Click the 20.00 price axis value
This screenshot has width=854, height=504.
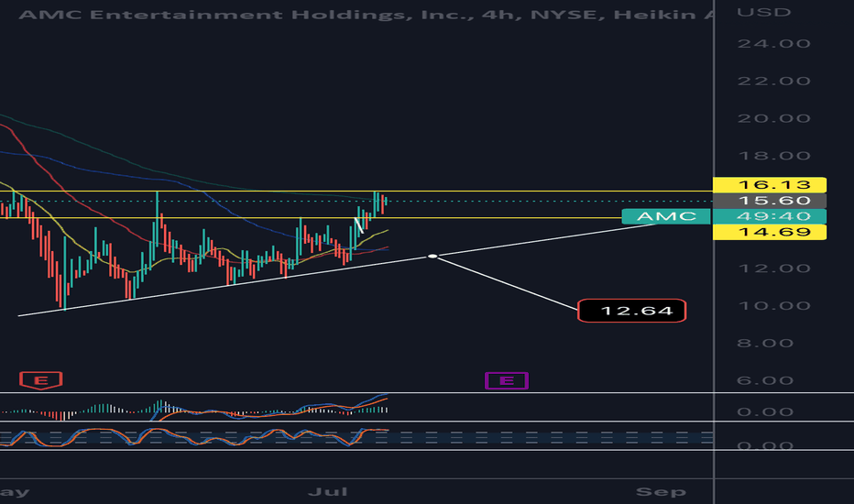pyautogui.click(x=774, y=119)
